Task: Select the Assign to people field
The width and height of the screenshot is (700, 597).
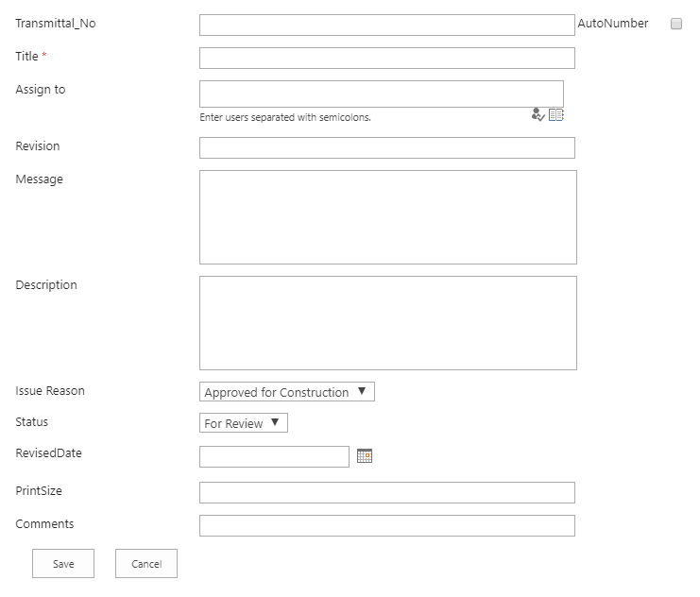Action: click(x=382, y=94)
